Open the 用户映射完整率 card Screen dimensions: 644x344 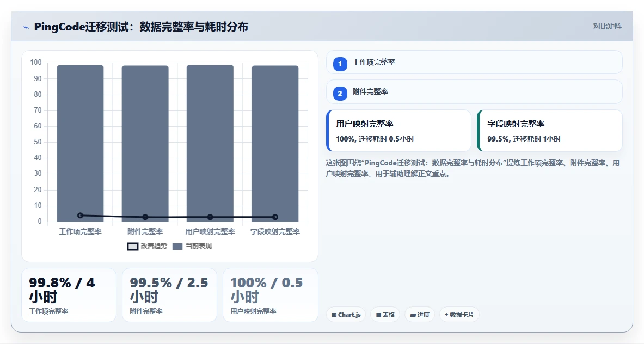[398, 131]
